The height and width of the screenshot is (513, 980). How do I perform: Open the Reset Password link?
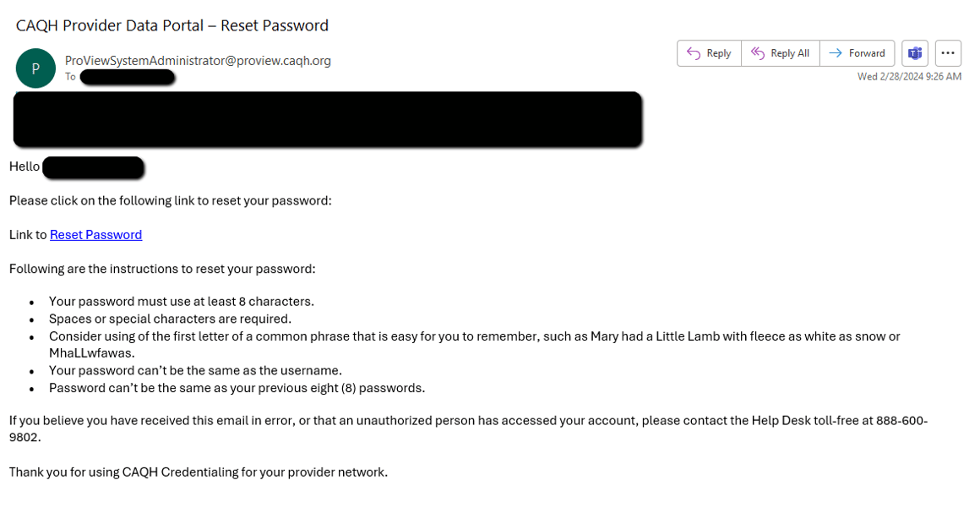95,234
